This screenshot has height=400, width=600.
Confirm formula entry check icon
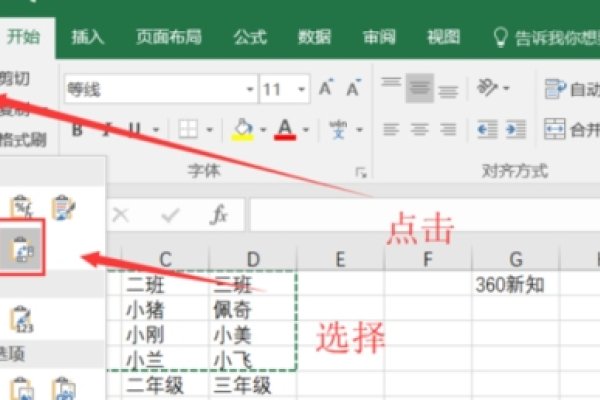coord(170,215)
